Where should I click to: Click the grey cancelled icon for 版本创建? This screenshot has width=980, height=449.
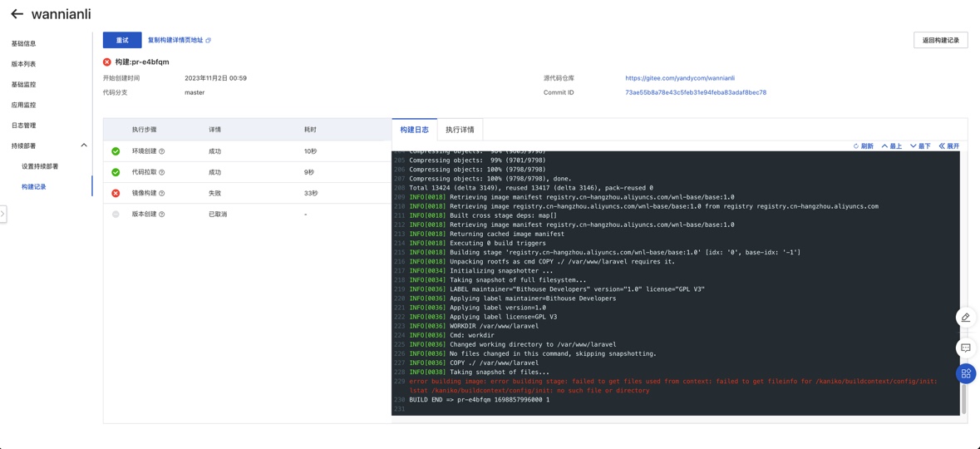coord(116,214)
